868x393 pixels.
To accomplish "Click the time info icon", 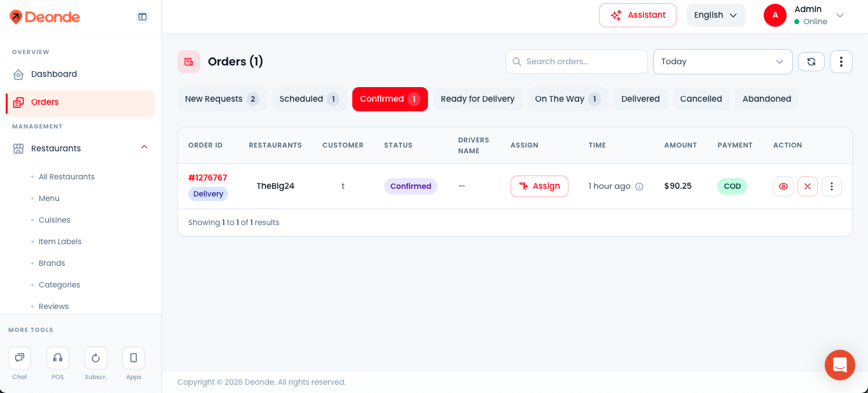I will click(x=640, y=186).
